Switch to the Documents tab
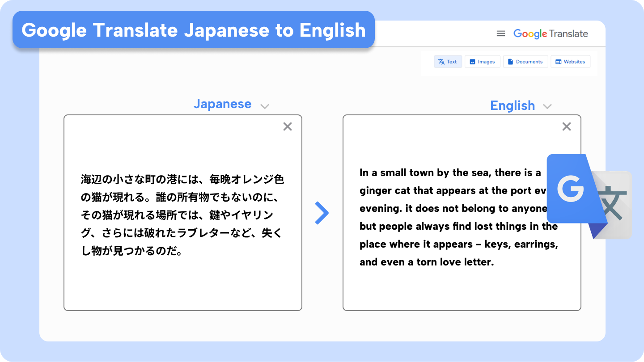644x362 pixels. pyautogui.click(x=525, y=61)
